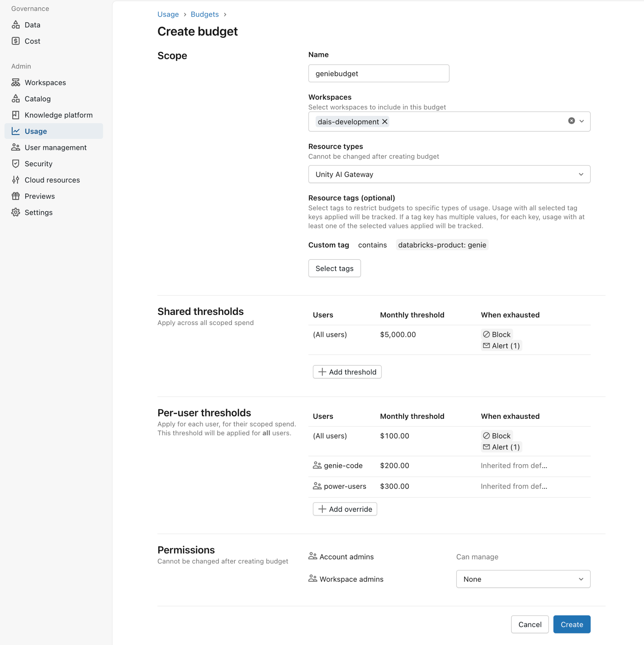Image resolution: width=644 pixels, height=645 pixels.
Task: Click the plus icon on Add threshold
Action: pyautogui.click(x=322, y=372)
